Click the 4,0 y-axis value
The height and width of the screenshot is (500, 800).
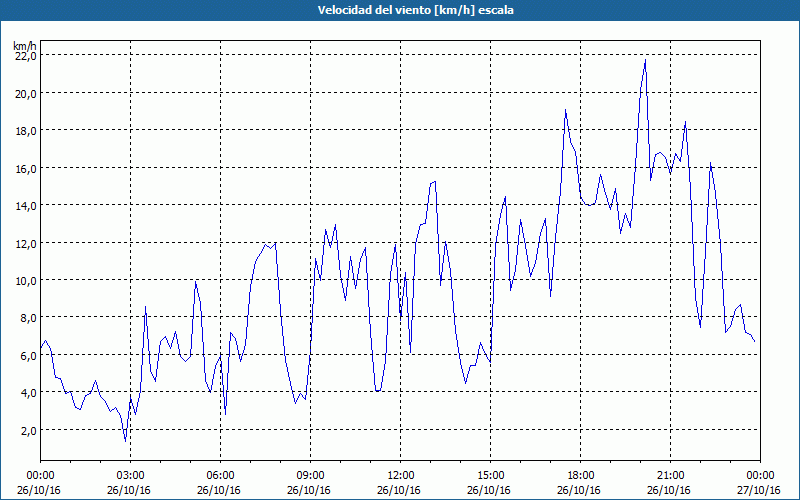(28, 393)
